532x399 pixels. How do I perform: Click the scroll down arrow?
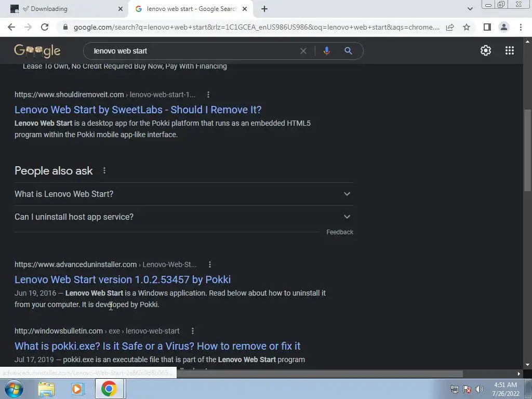[x=527, y=365]
